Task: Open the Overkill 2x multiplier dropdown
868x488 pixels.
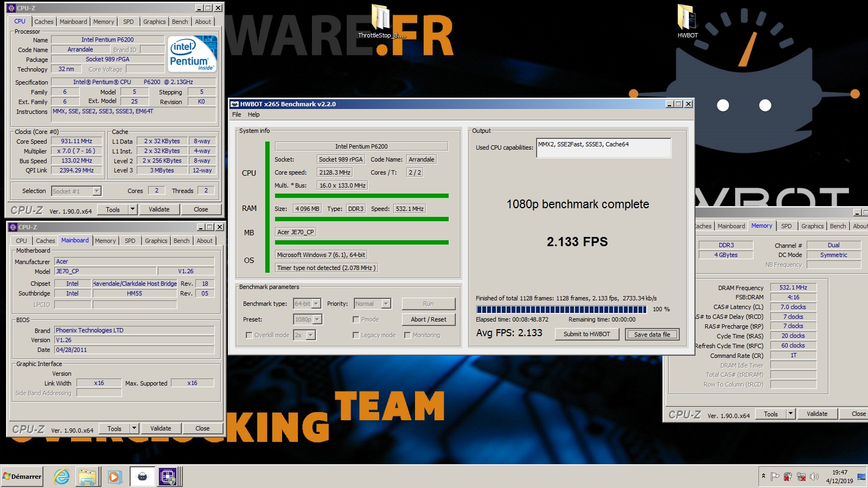Action: tap(310, 335)
